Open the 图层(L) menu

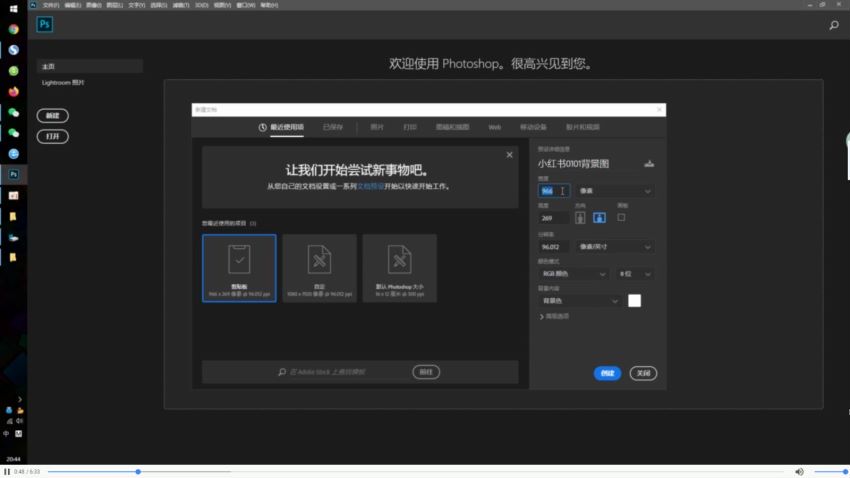point(114,5)
